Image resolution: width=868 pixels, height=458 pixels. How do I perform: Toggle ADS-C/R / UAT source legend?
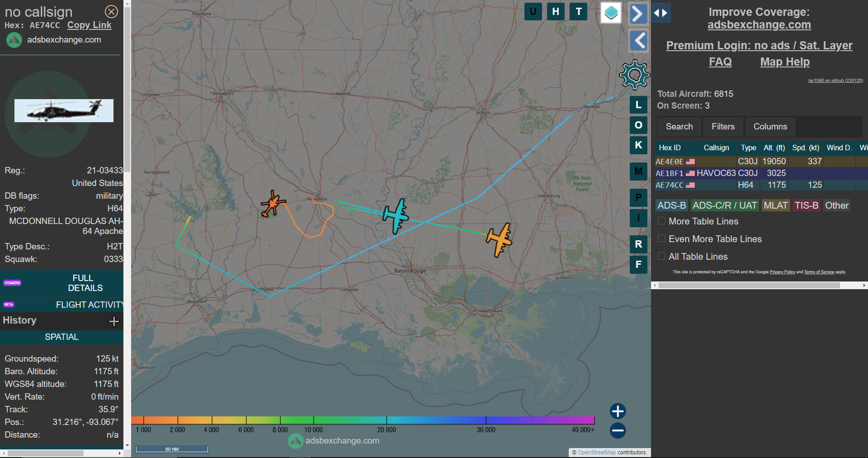pos(725,205)
